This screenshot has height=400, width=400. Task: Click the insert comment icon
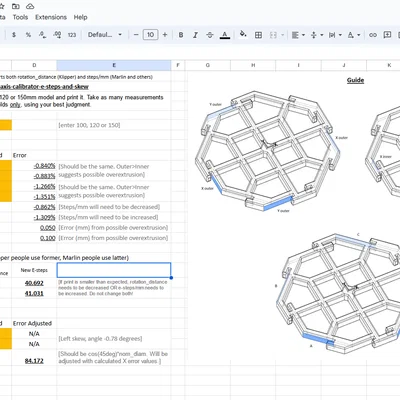tap(387, 35)
